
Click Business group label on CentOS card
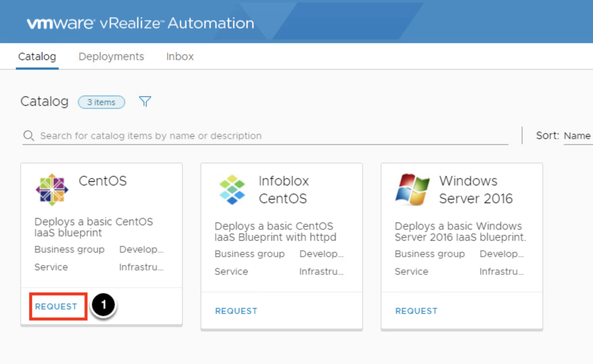pyautogui.click(x=69, y=250)
